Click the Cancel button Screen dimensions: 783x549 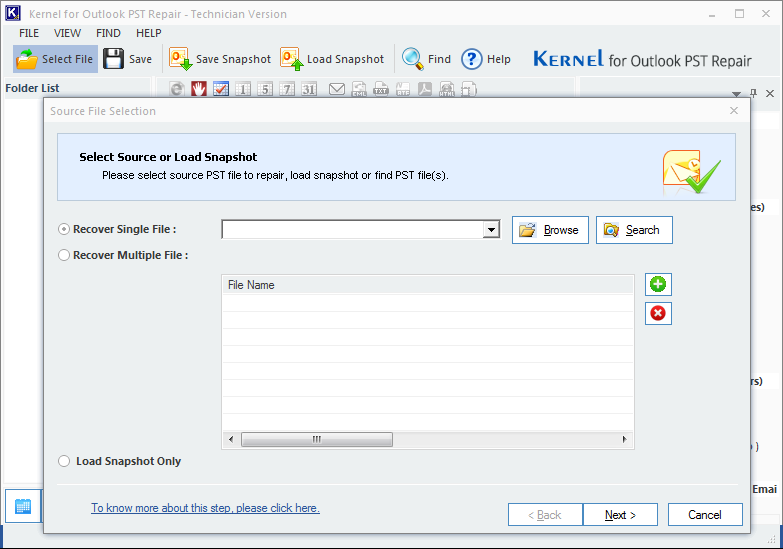(x=705, y=515)
